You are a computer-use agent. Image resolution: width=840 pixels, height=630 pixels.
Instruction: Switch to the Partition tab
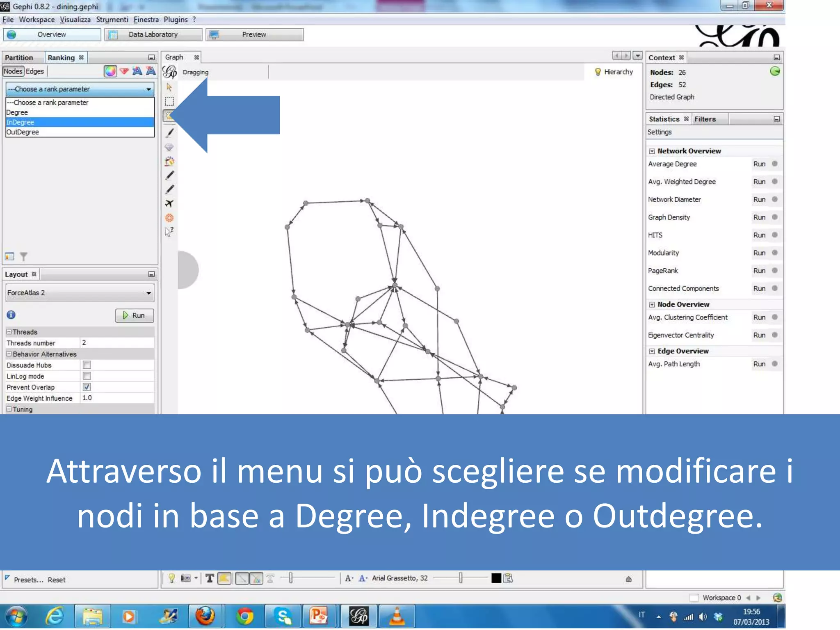coord(19,58)
